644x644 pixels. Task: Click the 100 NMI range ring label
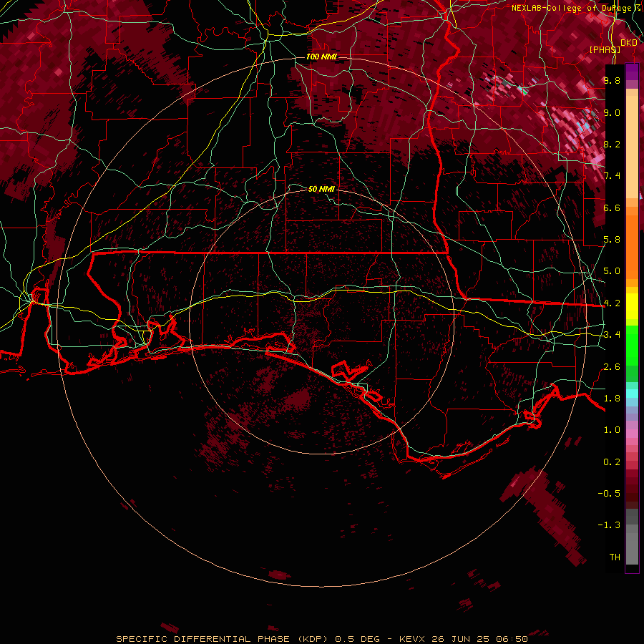[321, 57]
